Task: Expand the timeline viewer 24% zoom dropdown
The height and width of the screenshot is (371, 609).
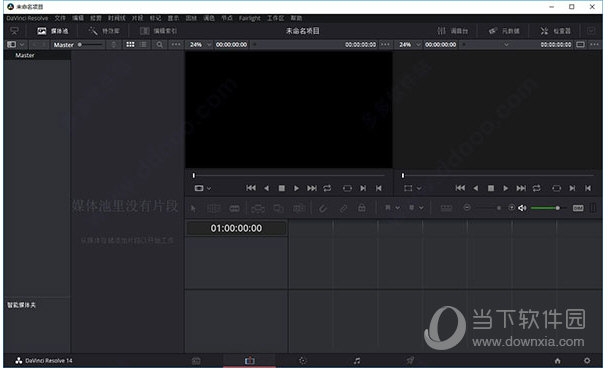Action: 418,45
